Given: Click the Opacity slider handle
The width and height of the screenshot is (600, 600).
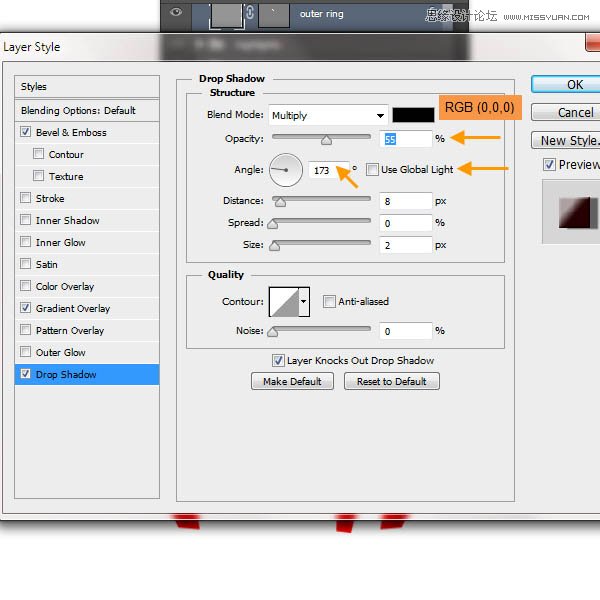Looking at the screenshot, I should (326, 140).
